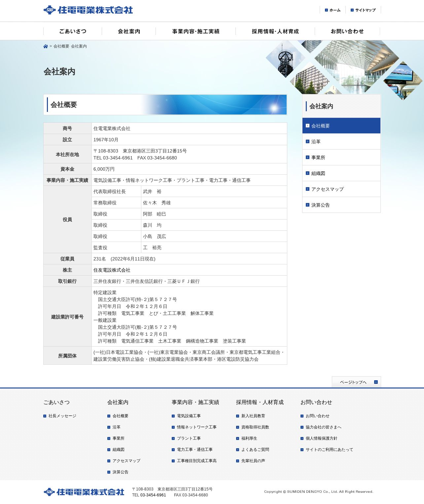Click president name 武井 裕

(x=152, y=191)
